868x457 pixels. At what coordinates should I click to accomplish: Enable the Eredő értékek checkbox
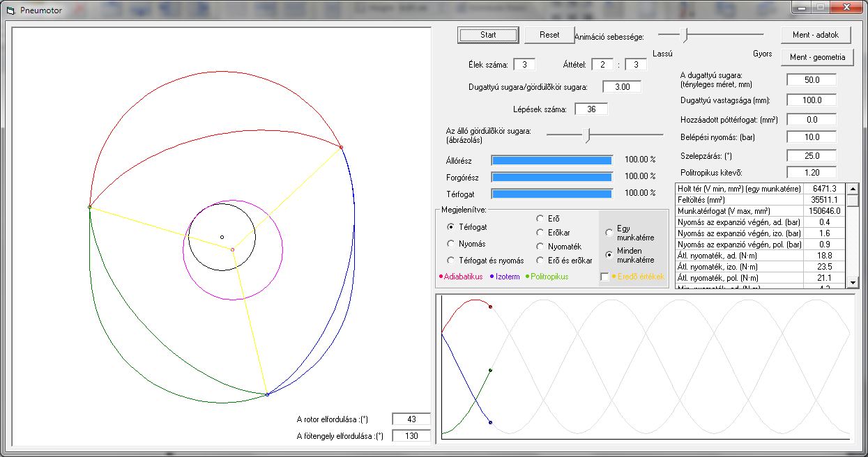pyautogui.click(x=604, y=277)
